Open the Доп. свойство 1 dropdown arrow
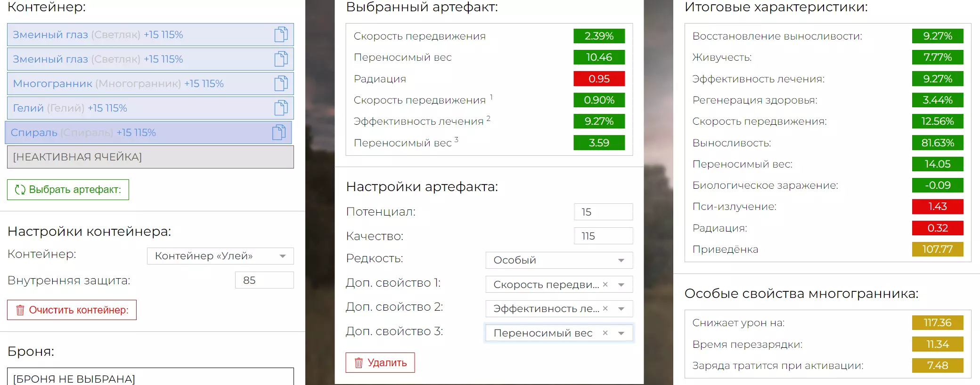The height and width of the screenshot is (385, 980). (x=621, y=284)
